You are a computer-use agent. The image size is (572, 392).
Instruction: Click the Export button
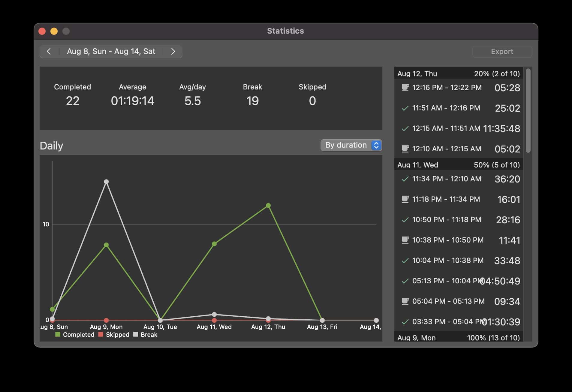[x=502, y=52]
